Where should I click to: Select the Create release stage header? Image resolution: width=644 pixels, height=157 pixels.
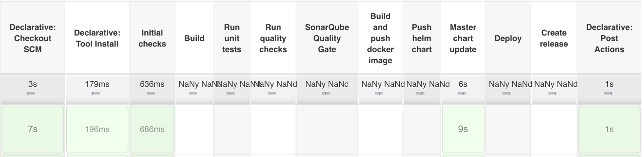click(x=554, y=38)
